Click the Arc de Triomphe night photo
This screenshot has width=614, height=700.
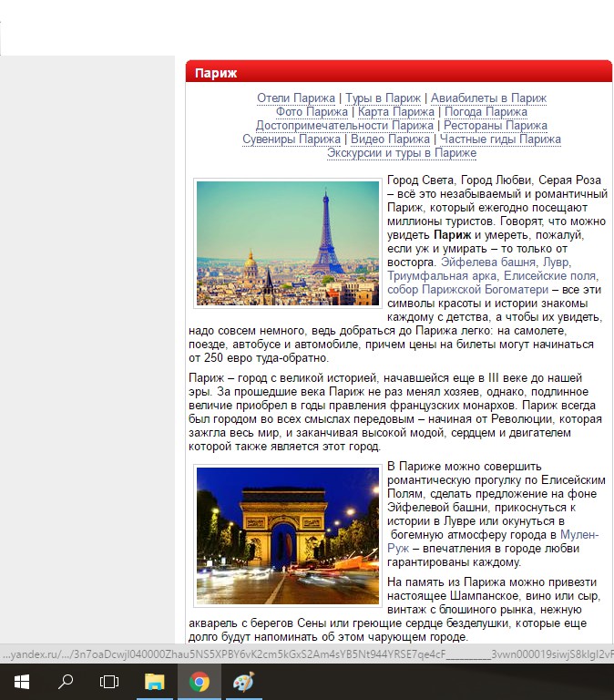(288, 536)
